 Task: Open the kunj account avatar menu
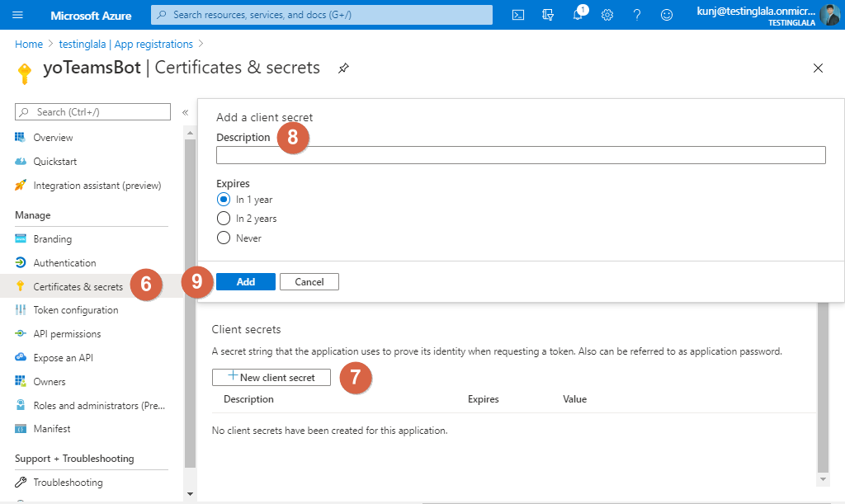pyautogui.click(x=830, y=14)
